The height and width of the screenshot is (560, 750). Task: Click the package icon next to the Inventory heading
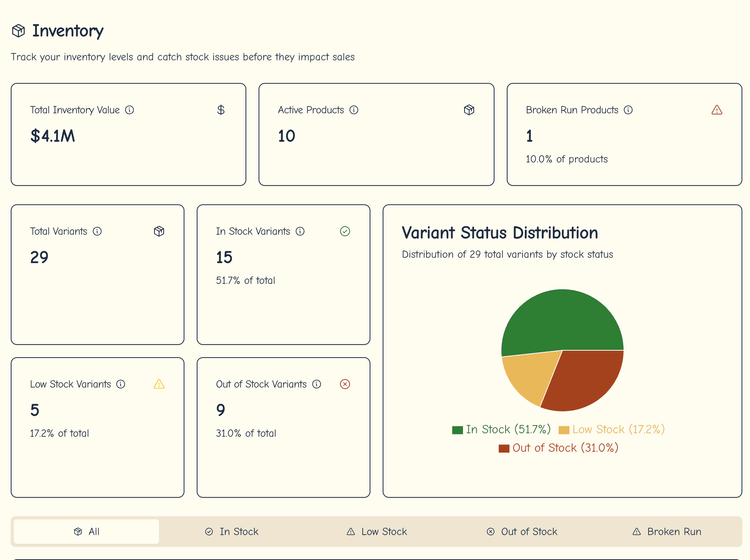(18, 31)
